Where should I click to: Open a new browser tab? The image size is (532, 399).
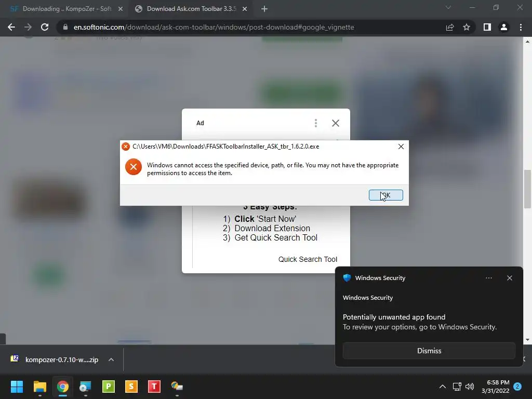pyautogui.click(x=264, y=9)
